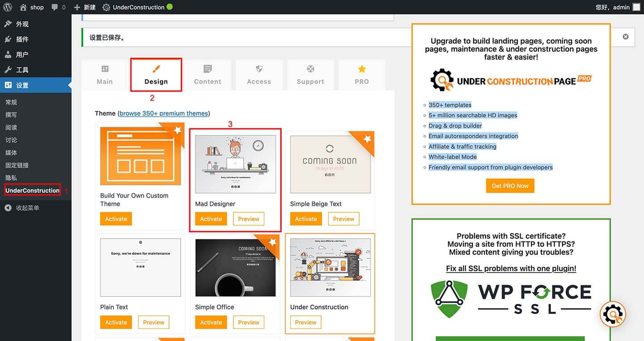
Task: Select the Simple Office coffee thumbnail
Action: point(235,268)
